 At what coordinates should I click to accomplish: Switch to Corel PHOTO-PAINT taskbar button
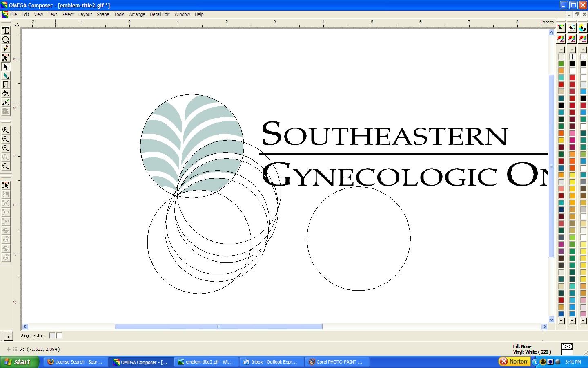pos(337,362)
